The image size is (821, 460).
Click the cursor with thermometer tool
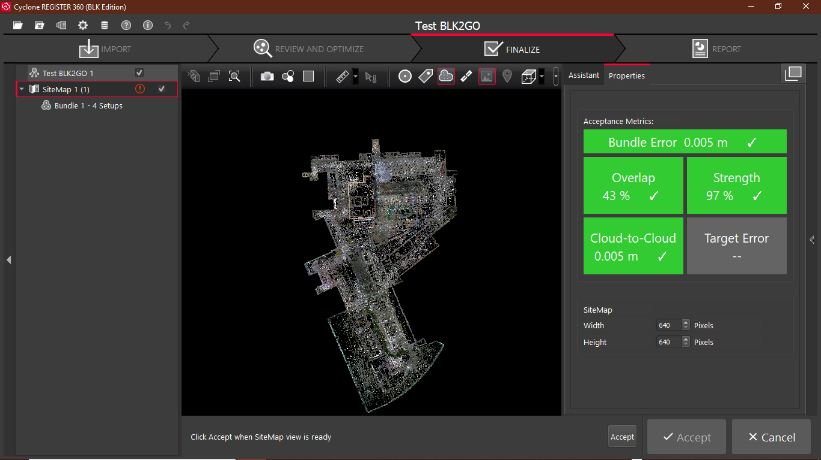(371, 77)
